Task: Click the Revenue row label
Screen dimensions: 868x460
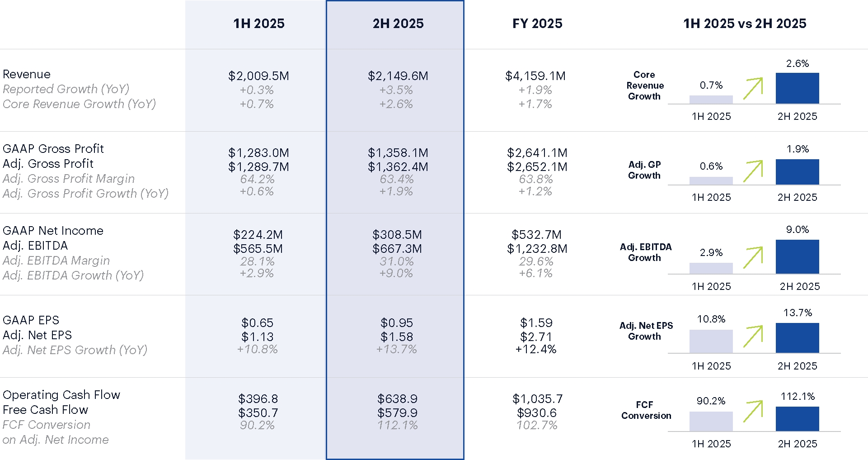Action: 27,74
